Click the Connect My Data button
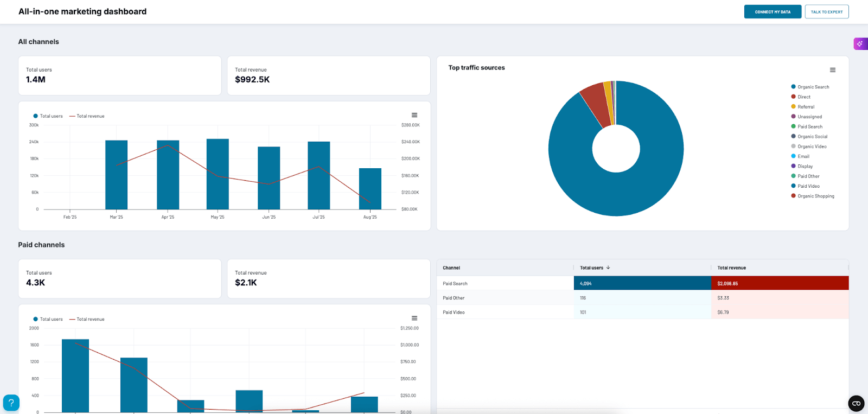This screenshot has width=868, height=414. [x=772, y=12]
